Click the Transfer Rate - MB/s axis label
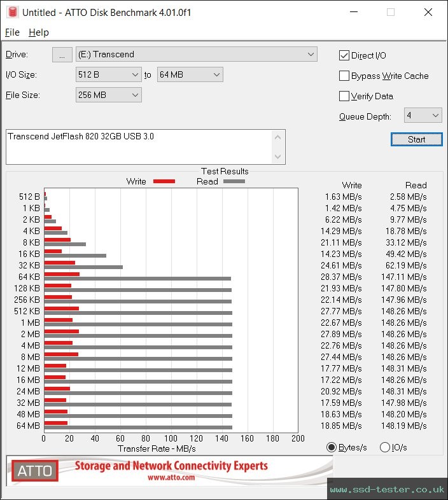 157,448
